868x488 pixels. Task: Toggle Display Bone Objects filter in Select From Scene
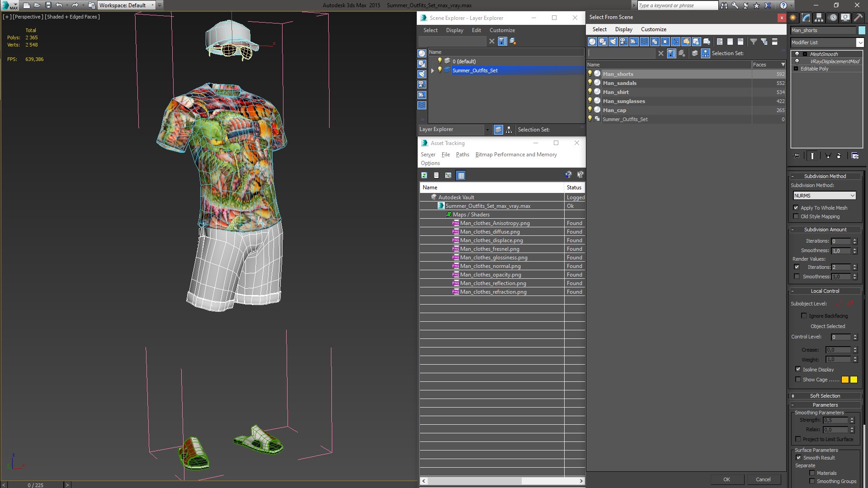coord(675,42)
